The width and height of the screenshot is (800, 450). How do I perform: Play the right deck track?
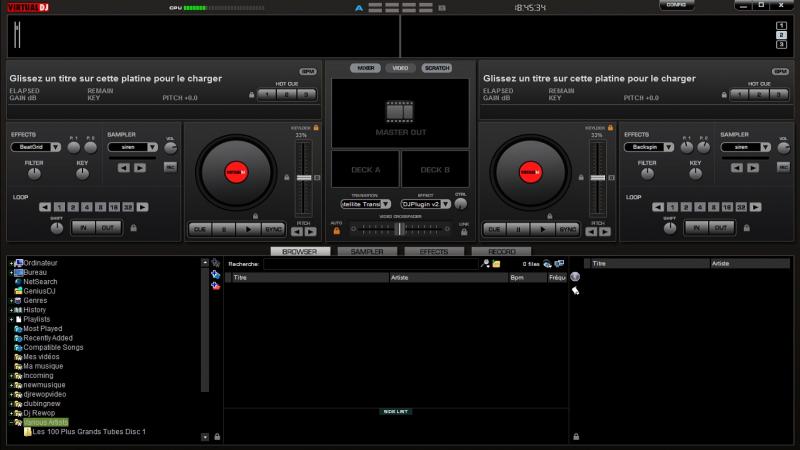(x=542, y=230)
